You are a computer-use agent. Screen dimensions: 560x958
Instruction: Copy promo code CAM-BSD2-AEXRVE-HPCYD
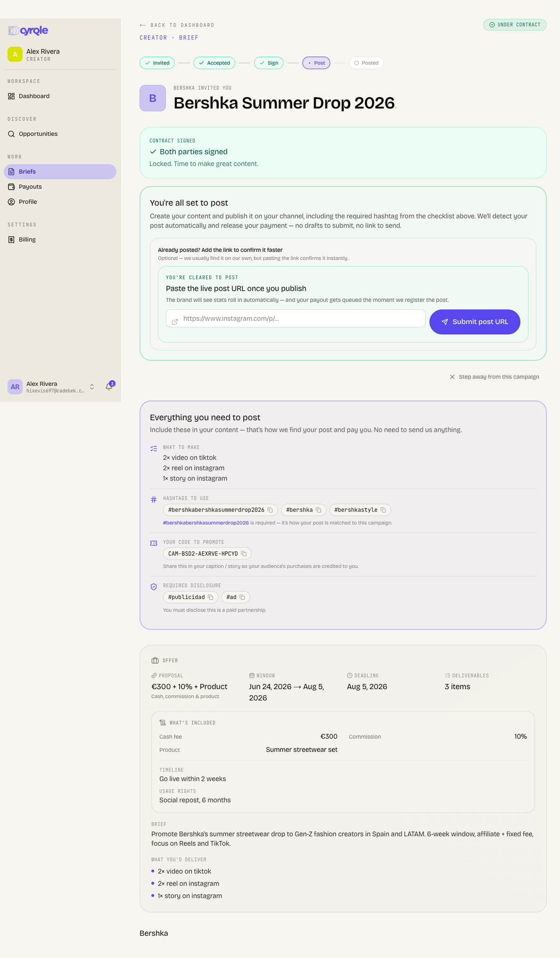(x=244, y=554)
